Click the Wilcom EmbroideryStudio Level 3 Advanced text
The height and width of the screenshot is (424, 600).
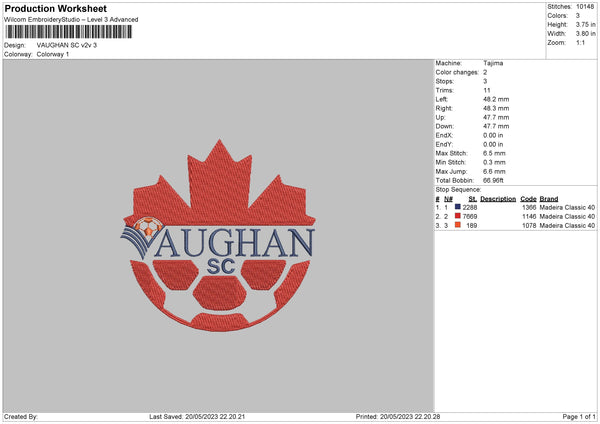[71, 20]
